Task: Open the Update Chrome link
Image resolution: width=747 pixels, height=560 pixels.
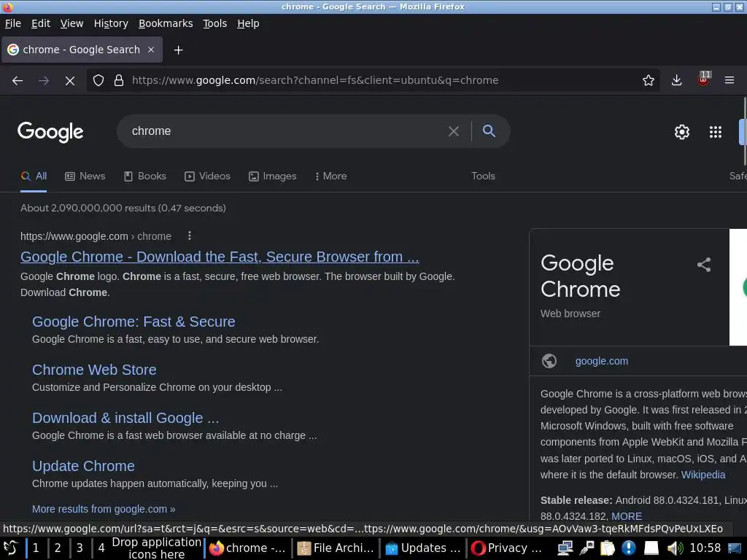Action: pos(83,466)
